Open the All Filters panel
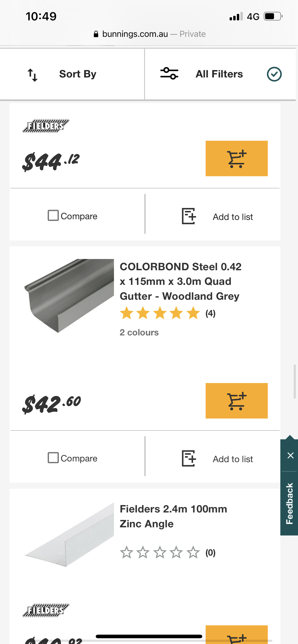 [219, 74]
